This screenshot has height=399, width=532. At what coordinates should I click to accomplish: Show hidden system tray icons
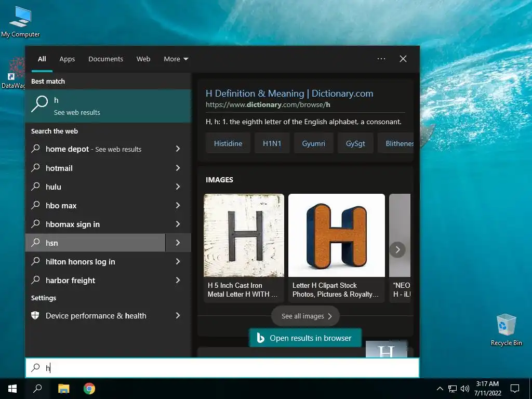tap(440, 389)
